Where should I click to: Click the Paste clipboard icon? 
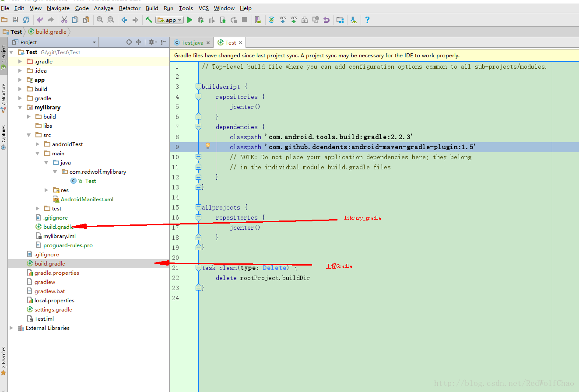(86, 20)
